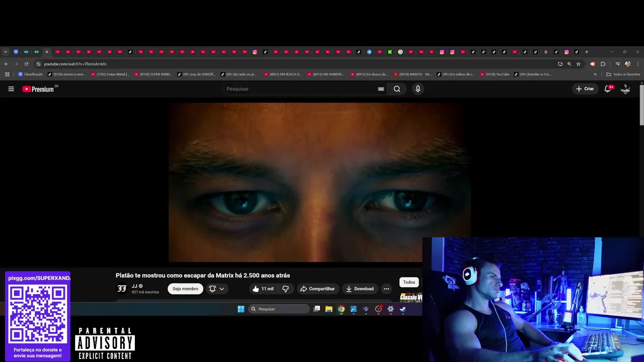Open the Chrome media control icon

[x=618, y=64]
